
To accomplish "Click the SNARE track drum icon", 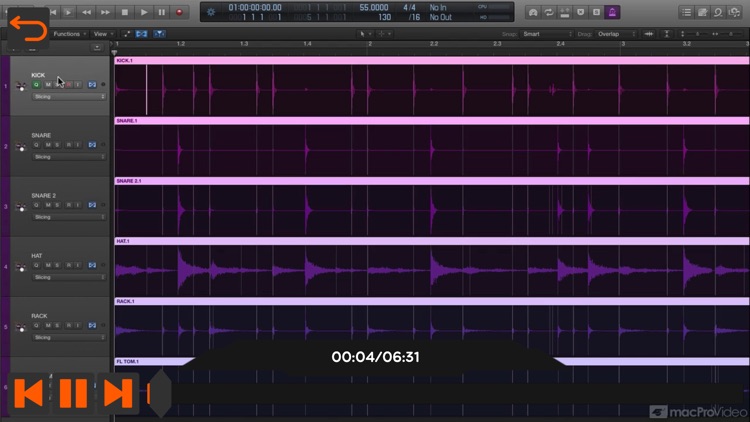I will 21,147.
